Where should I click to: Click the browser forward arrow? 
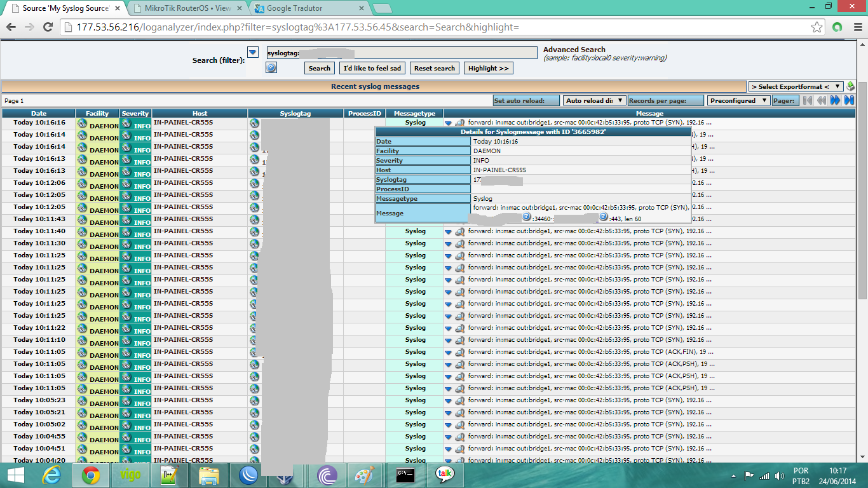[29, 27]
